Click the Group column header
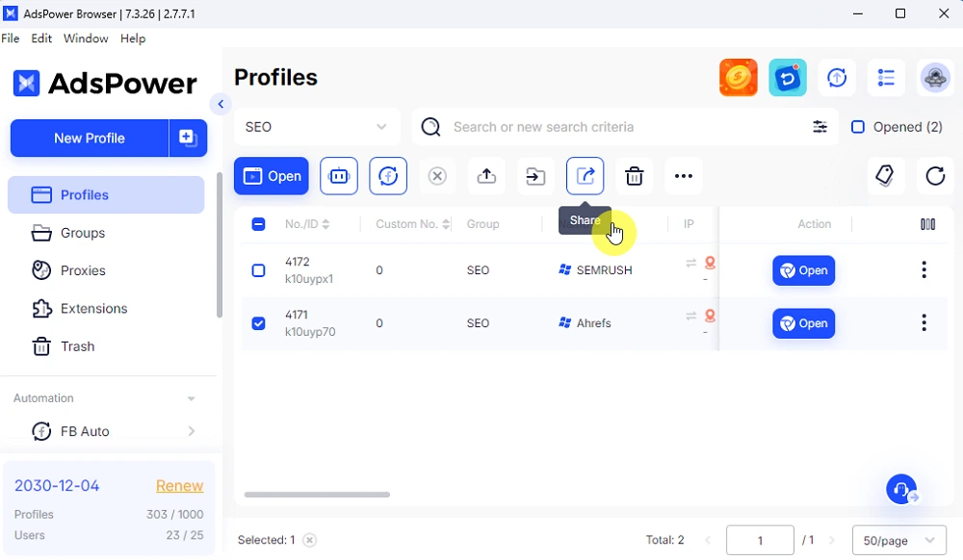The image size is (963, 560). (x=482, y=224)
